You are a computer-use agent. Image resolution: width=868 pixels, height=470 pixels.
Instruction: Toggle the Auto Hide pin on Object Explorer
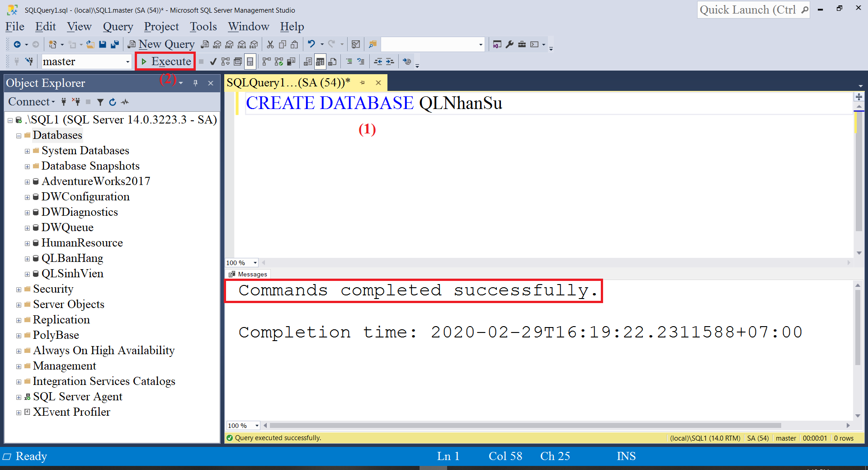(195, 83)
